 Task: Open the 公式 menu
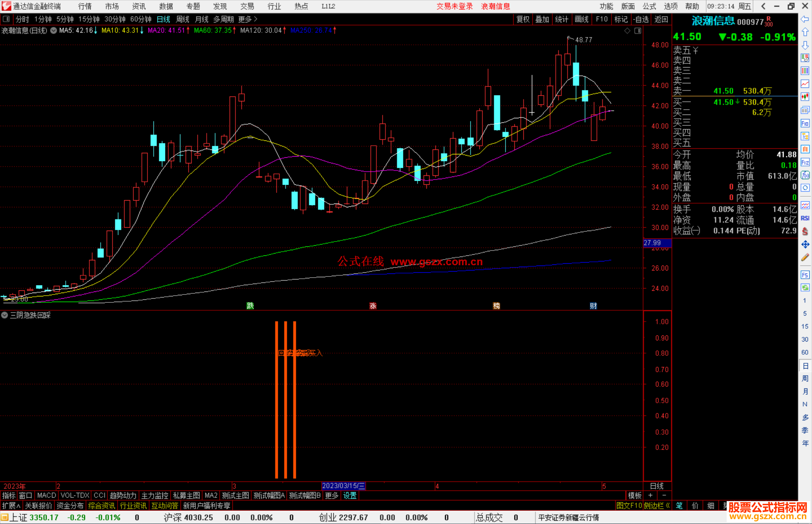(649, 6)
